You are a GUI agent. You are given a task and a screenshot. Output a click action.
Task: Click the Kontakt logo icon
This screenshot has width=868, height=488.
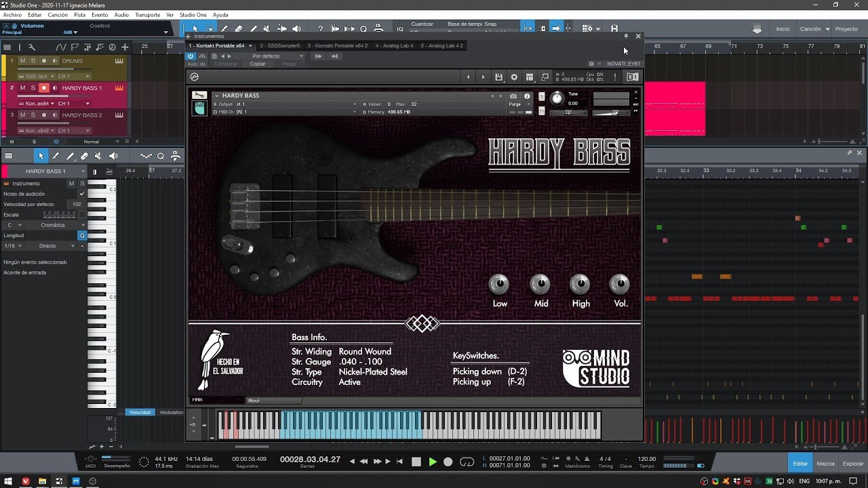pos(195,77)
